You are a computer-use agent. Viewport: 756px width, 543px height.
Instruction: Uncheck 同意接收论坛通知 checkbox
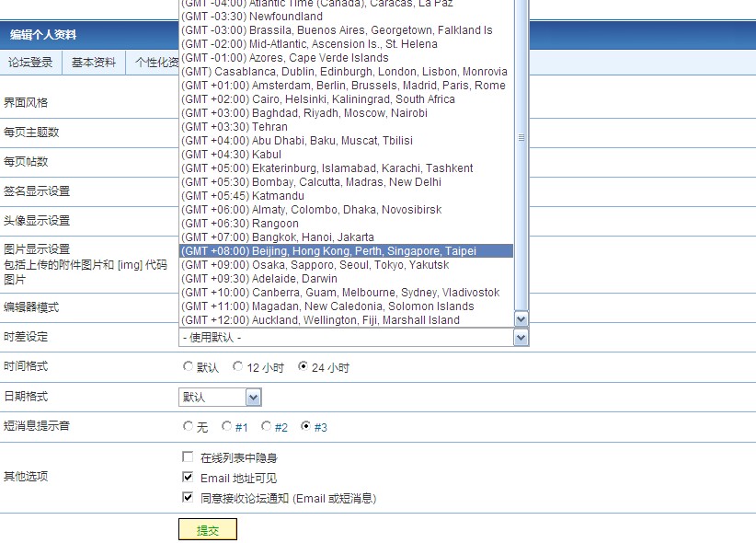click(x=189, y=498)
